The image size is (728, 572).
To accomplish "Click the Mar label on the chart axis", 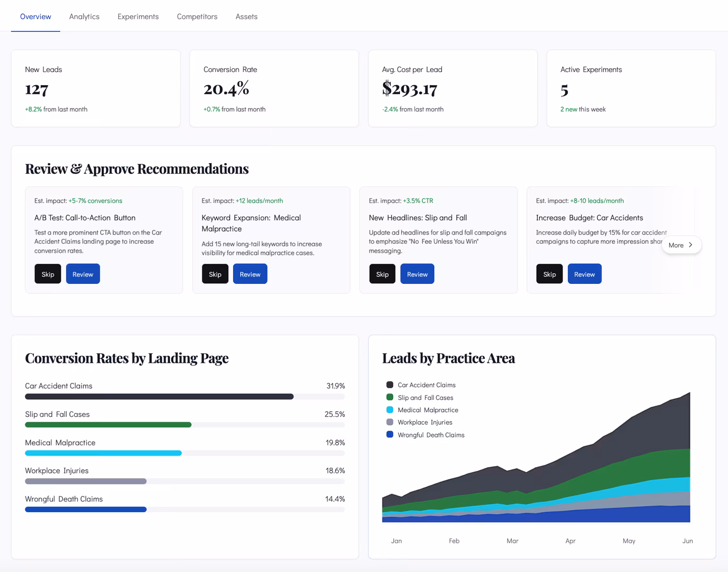I will point(512,541).
